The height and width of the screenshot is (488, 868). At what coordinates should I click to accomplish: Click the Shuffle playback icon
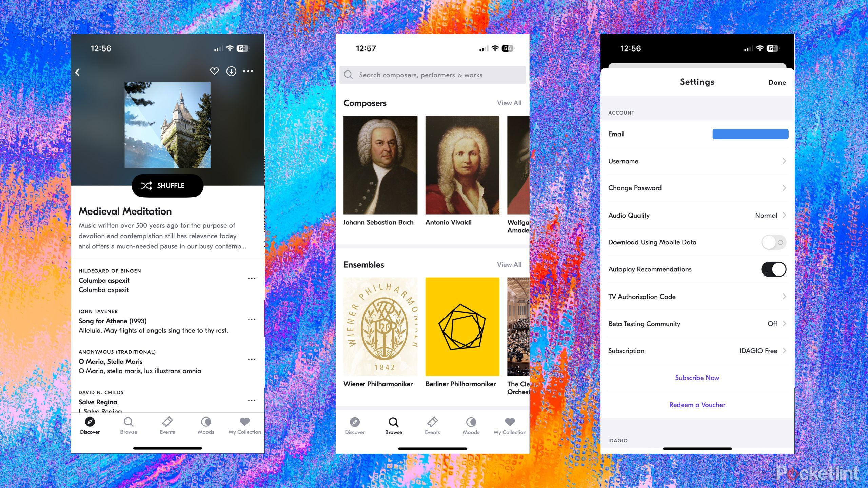(148, 185)
